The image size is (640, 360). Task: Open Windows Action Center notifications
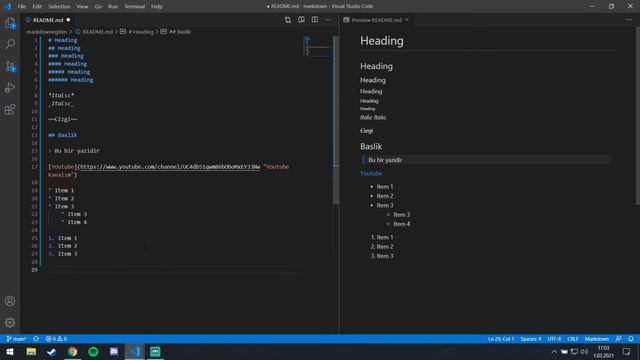627,351
